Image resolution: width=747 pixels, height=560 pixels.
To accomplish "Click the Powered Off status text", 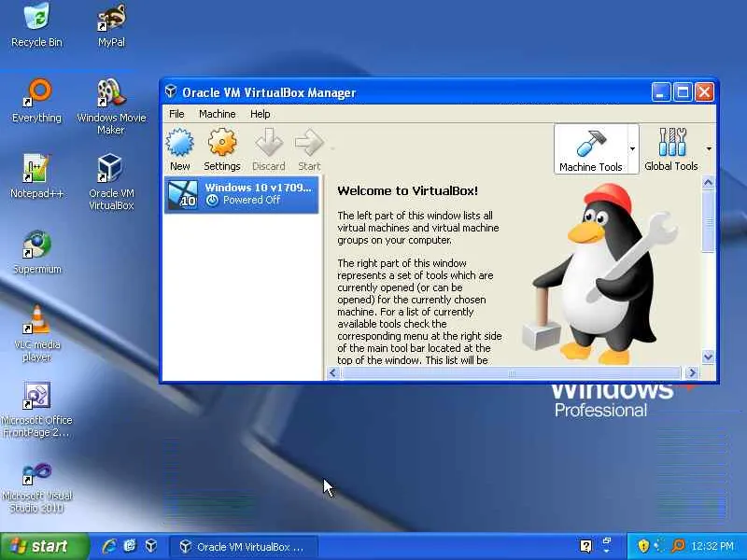I will [251, 200].
